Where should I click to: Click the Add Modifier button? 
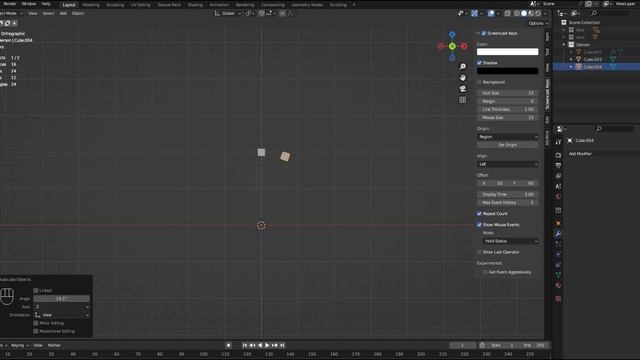[x=602, y=154]
